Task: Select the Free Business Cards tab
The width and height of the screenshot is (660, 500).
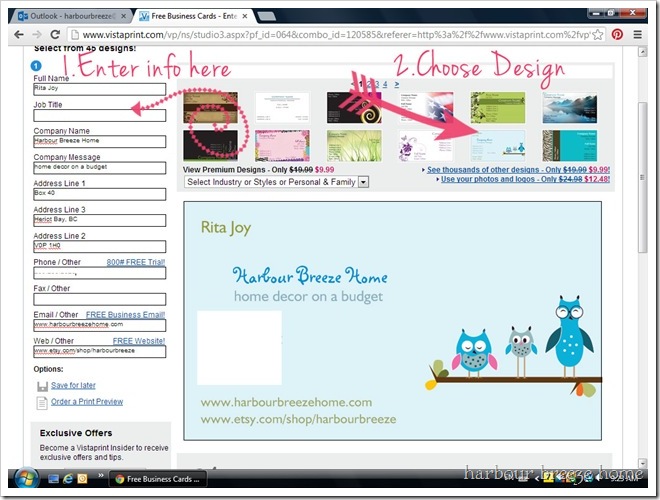Action: (194, 16)
